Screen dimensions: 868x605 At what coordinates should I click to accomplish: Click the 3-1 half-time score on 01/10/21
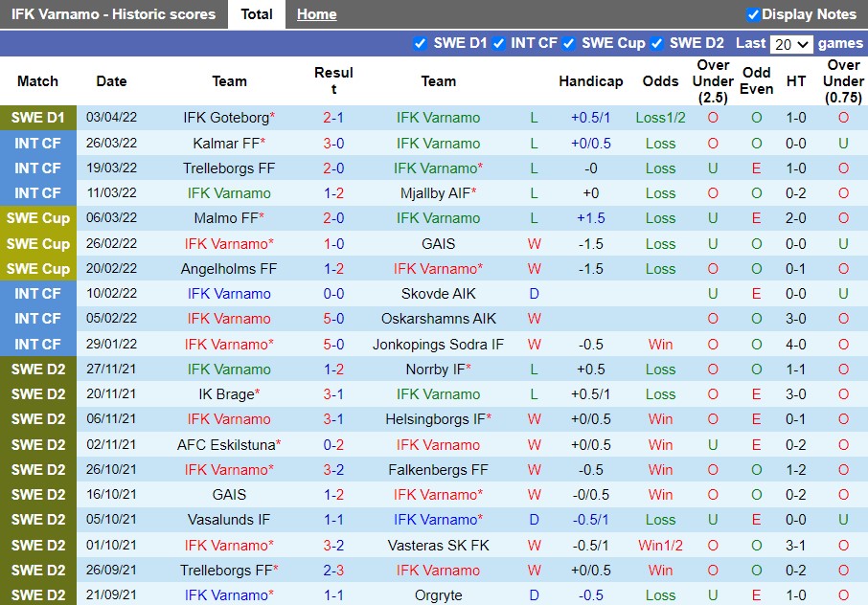tap(795, 546)
